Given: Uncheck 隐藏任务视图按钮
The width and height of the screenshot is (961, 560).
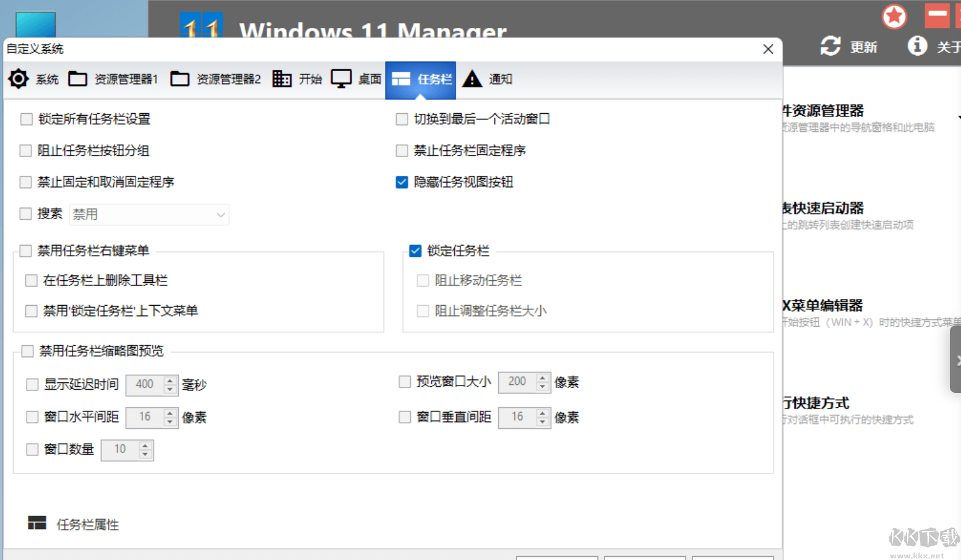Looking at the screenshot, I should (x=402, y=182).
